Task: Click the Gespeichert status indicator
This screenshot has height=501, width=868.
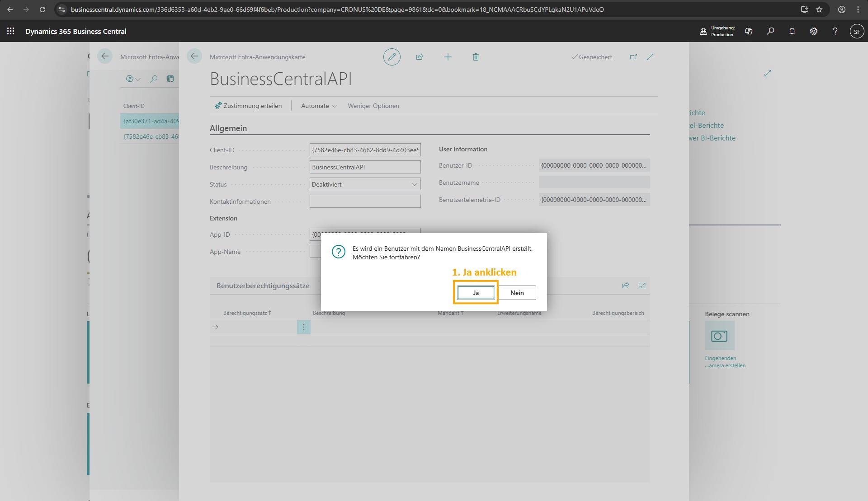Action: coord(592,57)
